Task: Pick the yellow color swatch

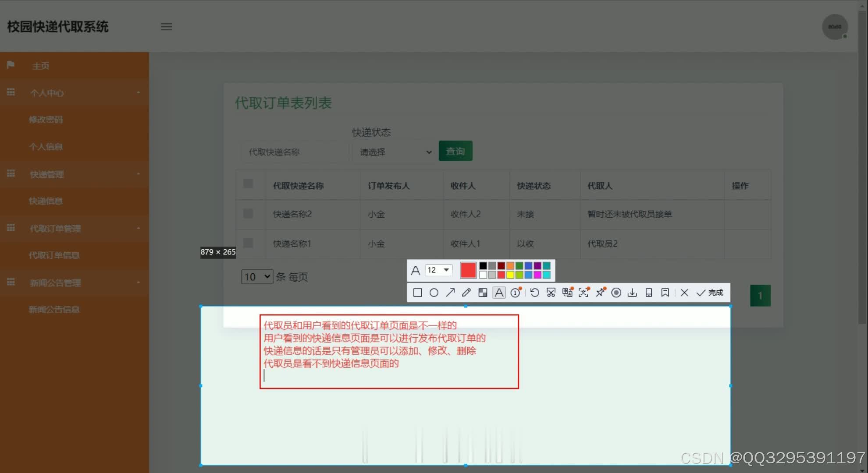Action: 510,275
